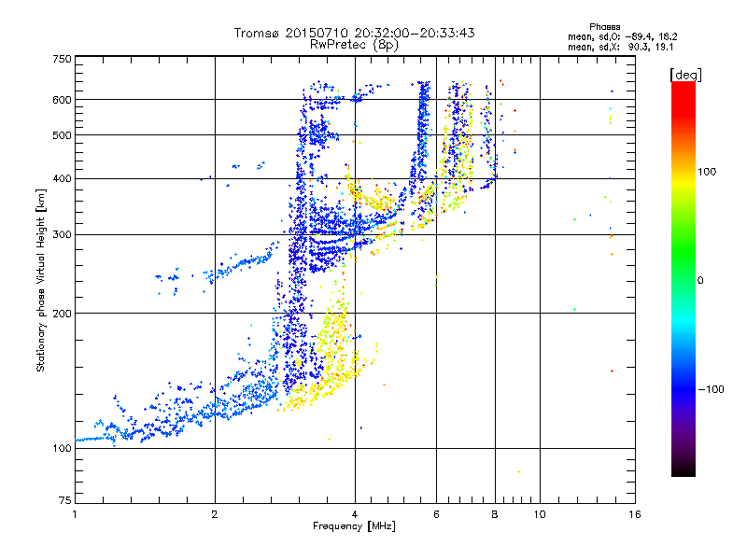Click the '[deg]' colorbar unit label

pos(685,75)
